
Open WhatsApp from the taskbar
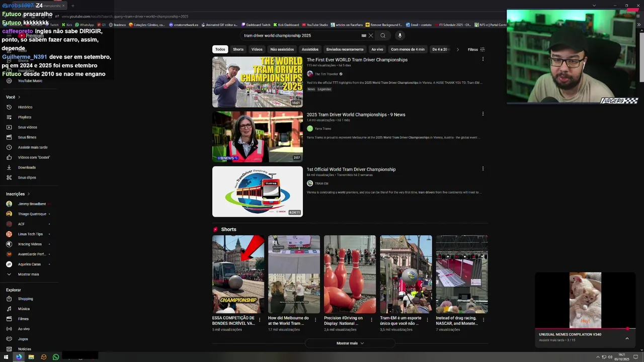coord(56,357)
